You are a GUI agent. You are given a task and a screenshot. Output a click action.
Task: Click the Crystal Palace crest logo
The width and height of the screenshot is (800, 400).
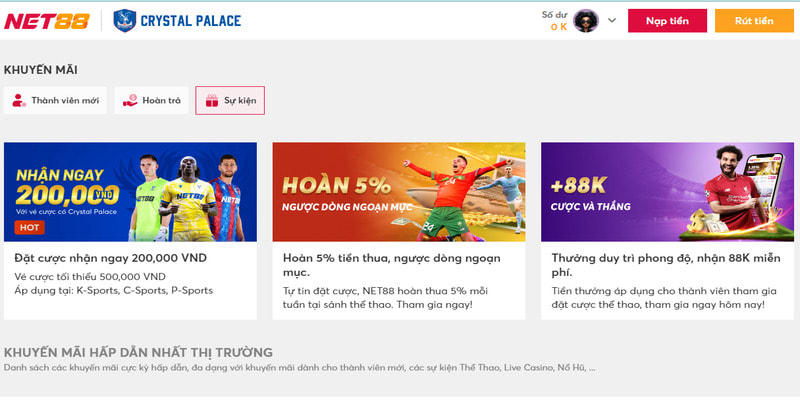(x=124, y=21)
